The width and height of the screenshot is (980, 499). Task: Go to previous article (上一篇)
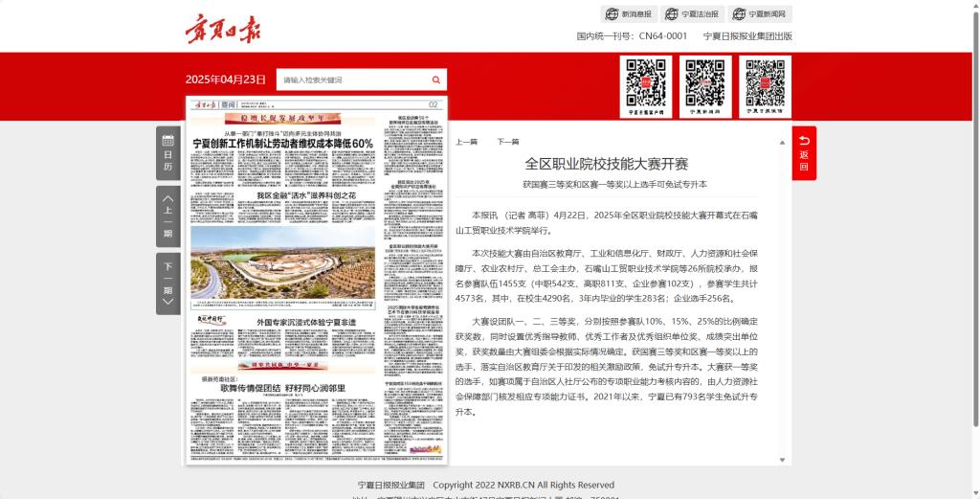(x=466, y=142)
